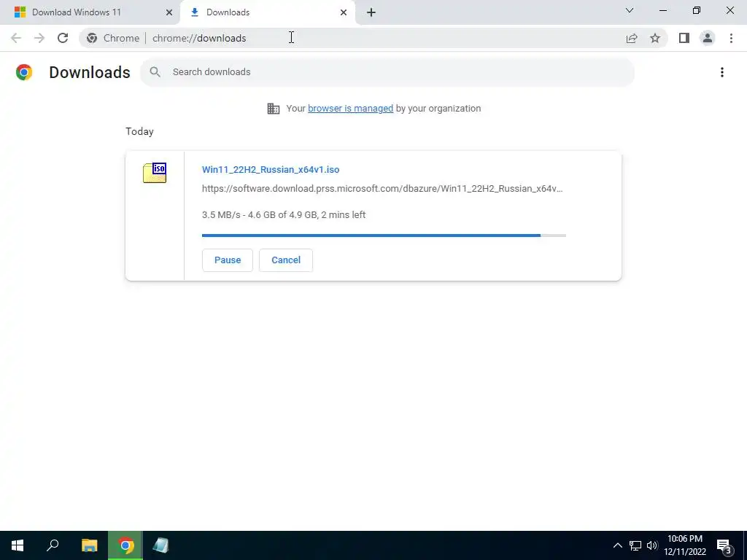Open the Win11_22H2_Russian_x64v1.iso file link
The width and height of the screenshot is (747, 560).
click(271, 169)
